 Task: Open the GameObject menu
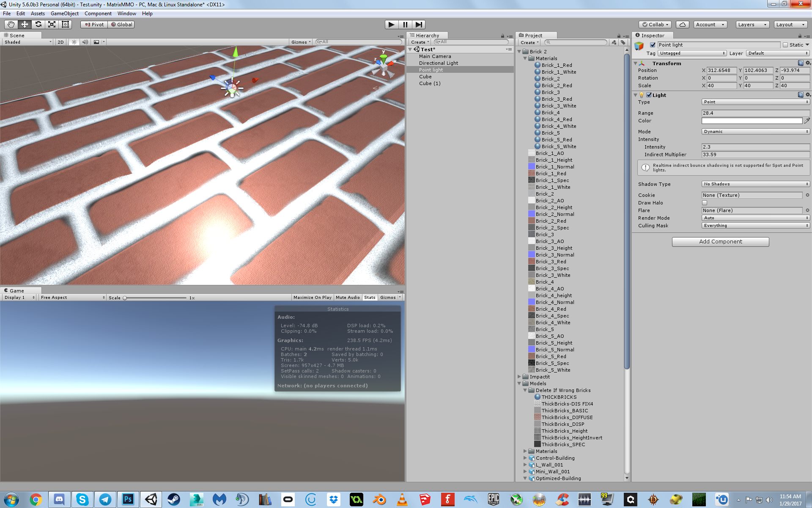pos(64,14)
